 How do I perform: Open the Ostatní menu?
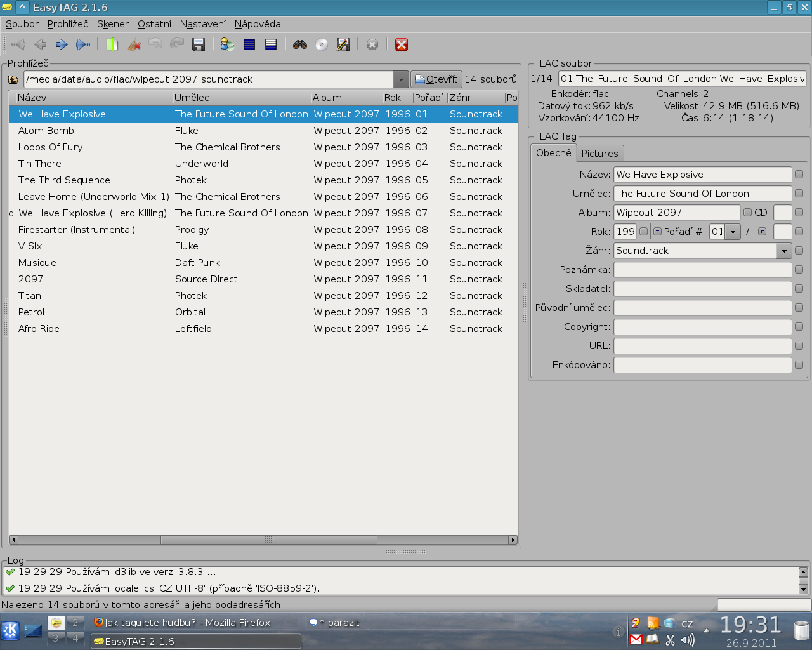tap(154, 24)
